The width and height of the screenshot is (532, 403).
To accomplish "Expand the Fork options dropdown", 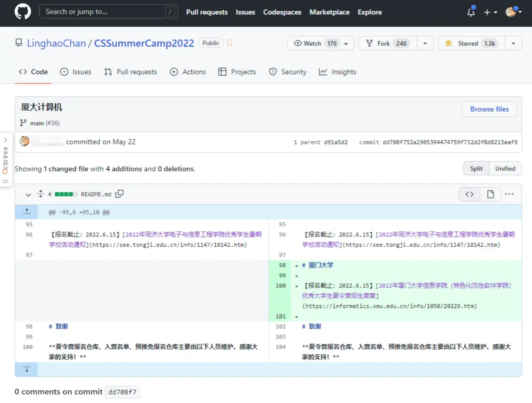I will (x=425, y=43).
